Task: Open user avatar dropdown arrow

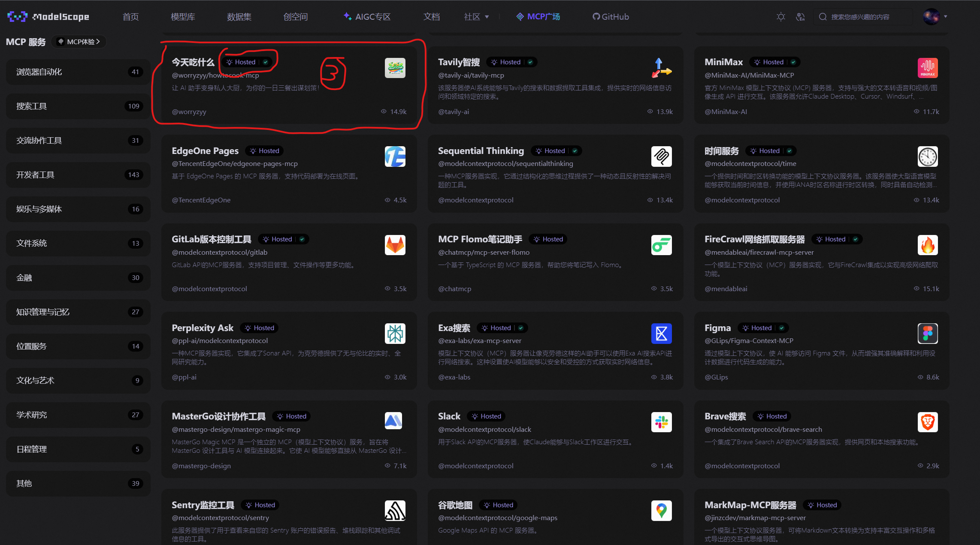Action: click(945, 17)
